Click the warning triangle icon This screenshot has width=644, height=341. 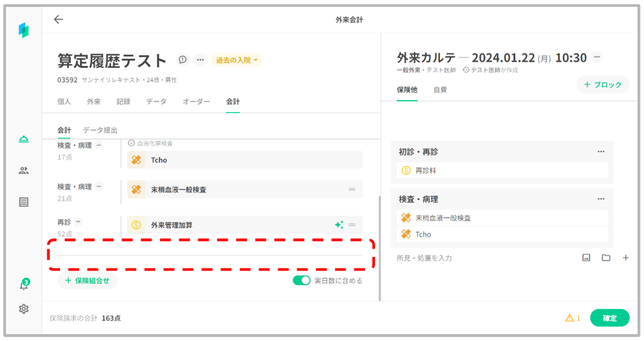[x=569, y=318]
